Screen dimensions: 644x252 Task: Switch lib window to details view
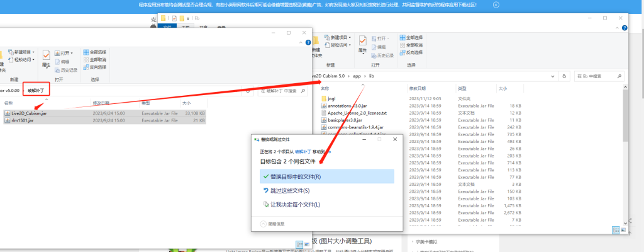point(616,229)
